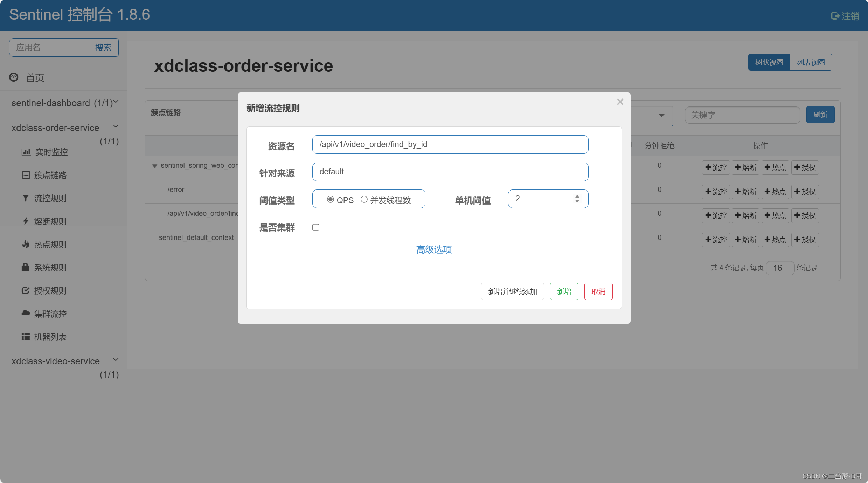Click 刷新 refresh button

point(820,115)
